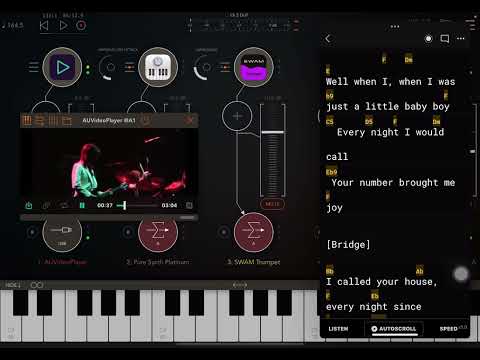Pause the video in AUVideoPlayer

tap(82, 205)
